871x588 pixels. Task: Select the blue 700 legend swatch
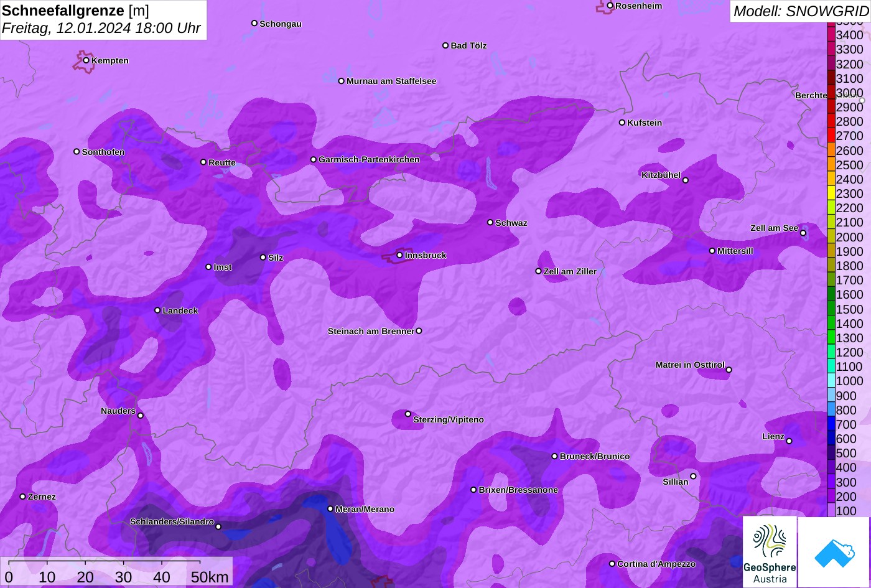point(831,424)
